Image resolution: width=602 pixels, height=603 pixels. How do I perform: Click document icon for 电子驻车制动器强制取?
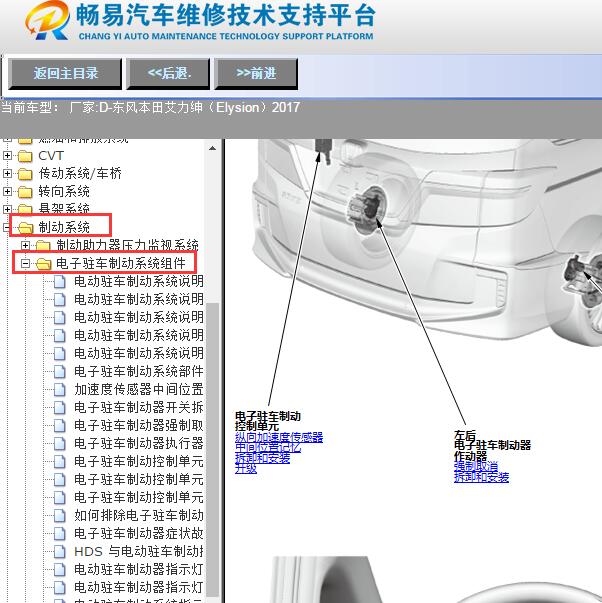click(60, 425)
